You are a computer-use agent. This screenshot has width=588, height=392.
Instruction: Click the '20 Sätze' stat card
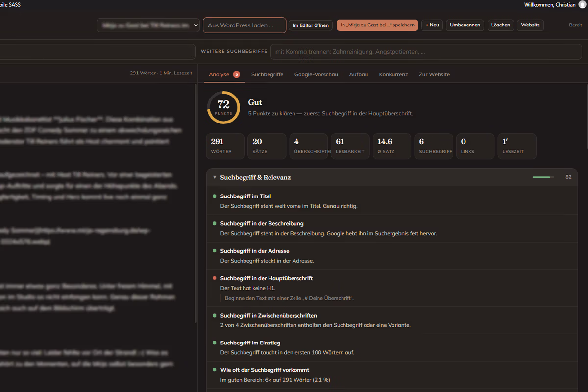[267, 146]
